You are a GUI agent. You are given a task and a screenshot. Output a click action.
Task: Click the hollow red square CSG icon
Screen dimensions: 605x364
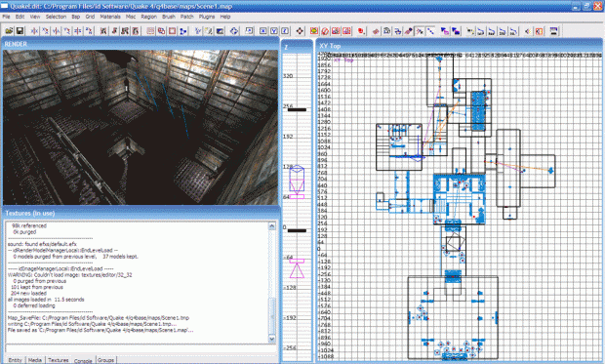point(172,31)
